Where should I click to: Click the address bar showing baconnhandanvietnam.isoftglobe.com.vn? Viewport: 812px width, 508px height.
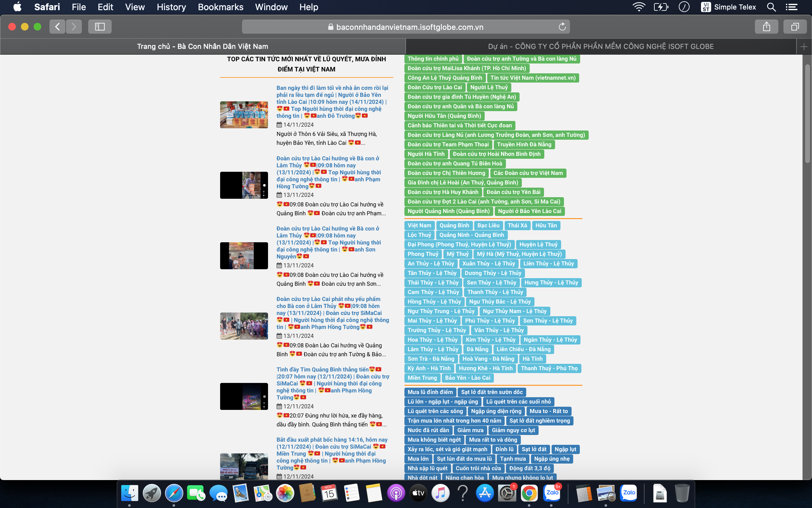click(x=406, y=27)
